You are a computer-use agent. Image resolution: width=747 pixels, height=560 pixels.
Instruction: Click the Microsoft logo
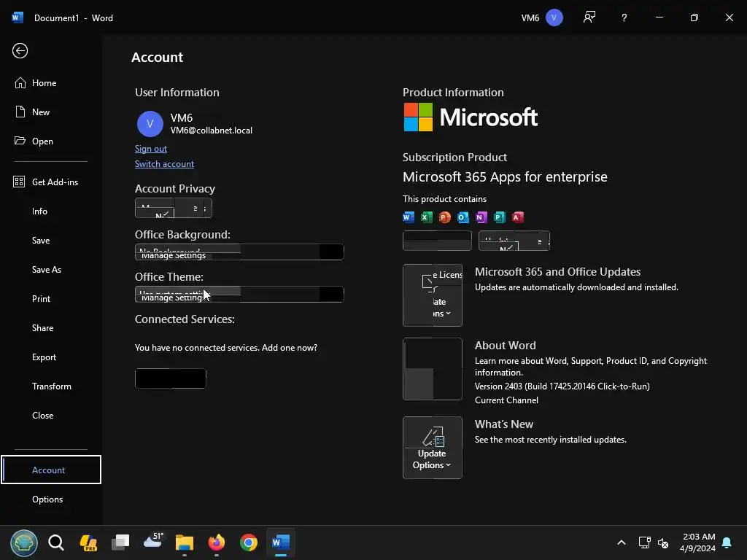pyautogui.click(x=471, y=117)
